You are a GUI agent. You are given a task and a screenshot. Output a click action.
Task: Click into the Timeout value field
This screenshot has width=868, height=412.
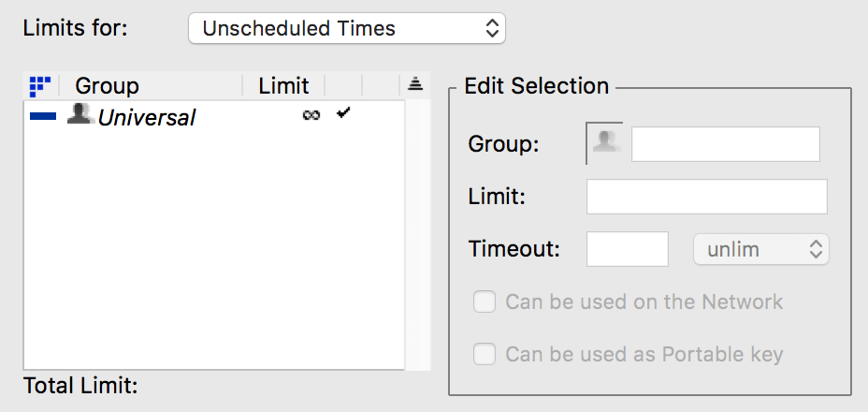pos(627,250)
